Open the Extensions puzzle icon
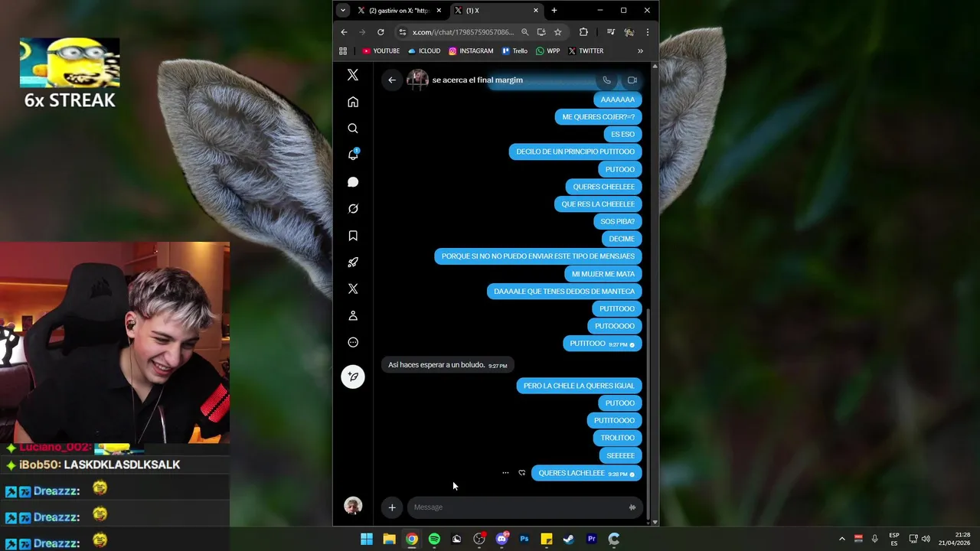The height and width of the screenshot is (551, 980). click(583, 32)
